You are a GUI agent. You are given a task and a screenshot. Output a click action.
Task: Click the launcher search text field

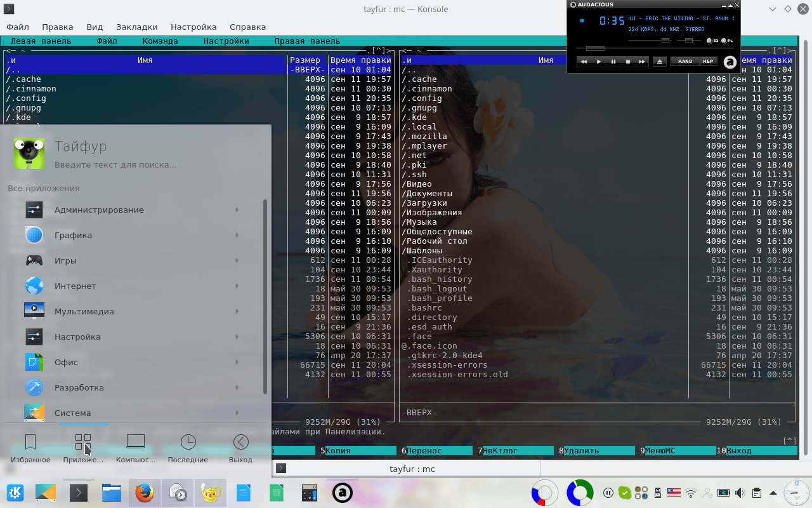coord(115,165)
